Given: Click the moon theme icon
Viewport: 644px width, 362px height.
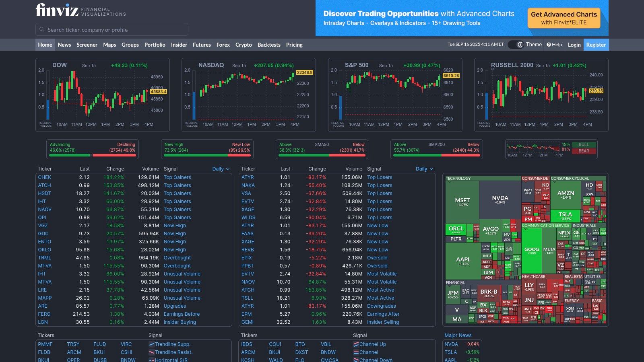Looking at the screenshot, I should point(520,45).
